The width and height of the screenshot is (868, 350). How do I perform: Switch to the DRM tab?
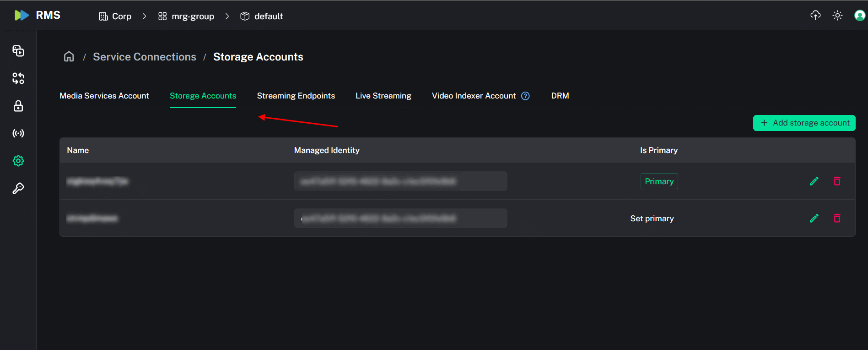(x=560, y=96)
